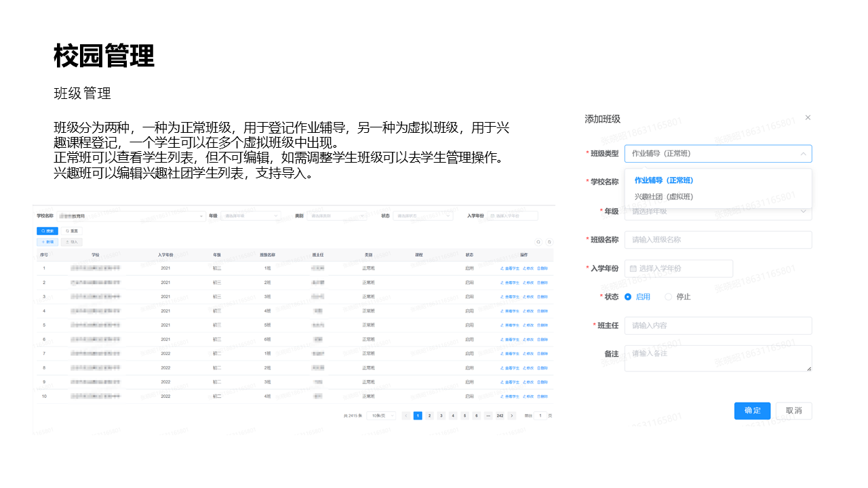The width and height of the screenshot is (868, 488).
Task: Click 查看学生 in row 1
Action: pyautogui.click(x=510, y=268)
